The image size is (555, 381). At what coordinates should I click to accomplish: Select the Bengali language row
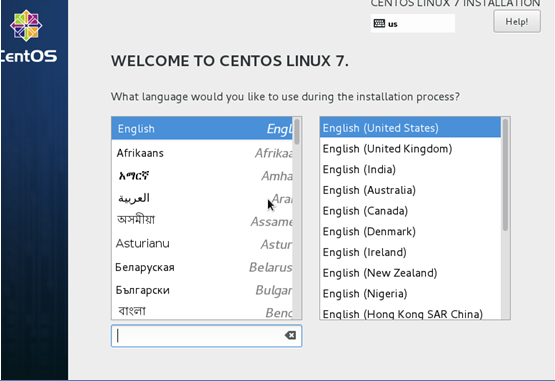tap(202, 311)
